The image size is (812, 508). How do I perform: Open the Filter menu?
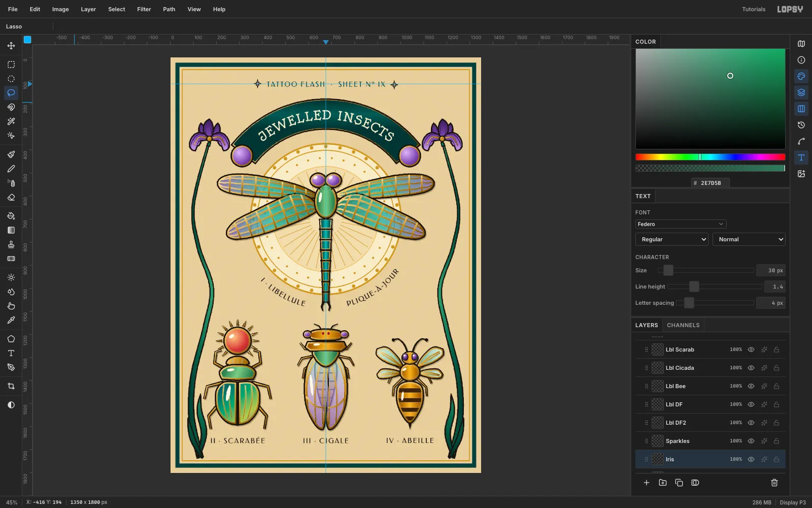coord(144,9)
